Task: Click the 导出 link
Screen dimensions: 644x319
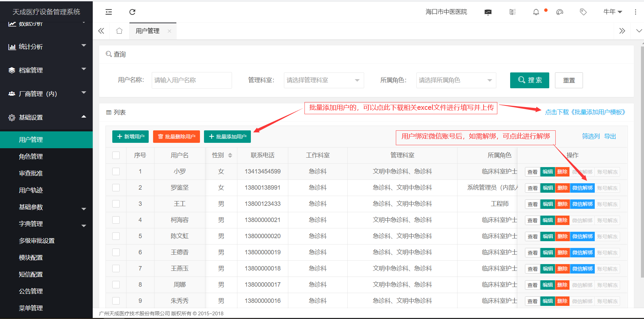Action: 610,136
